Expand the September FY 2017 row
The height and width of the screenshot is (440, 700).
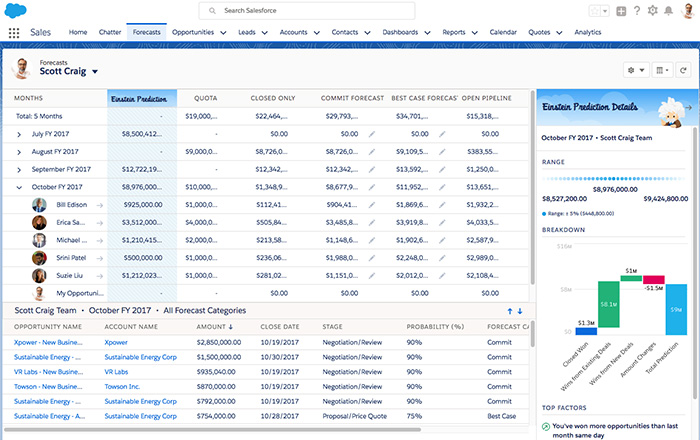pyautogui.click(x=19, y=169)
